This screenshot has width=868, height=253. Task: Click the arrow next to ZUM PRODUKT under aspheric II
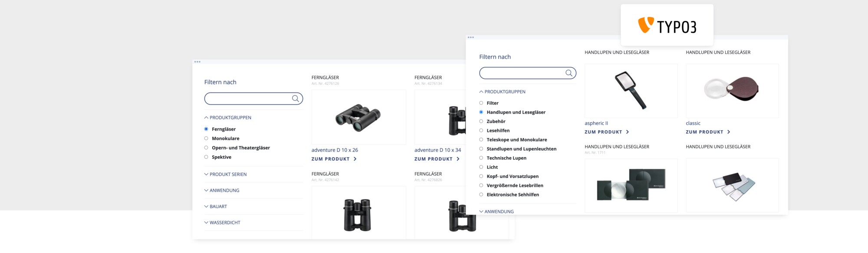628,132
